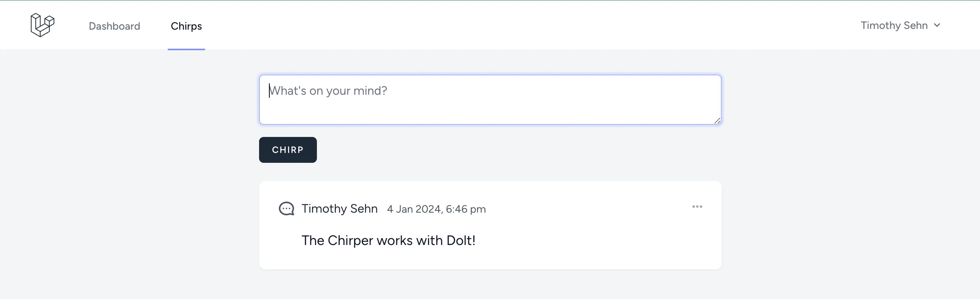Click the 4 Jan 2024 timestamp
The image size is (980, 299).
[436, 209]
